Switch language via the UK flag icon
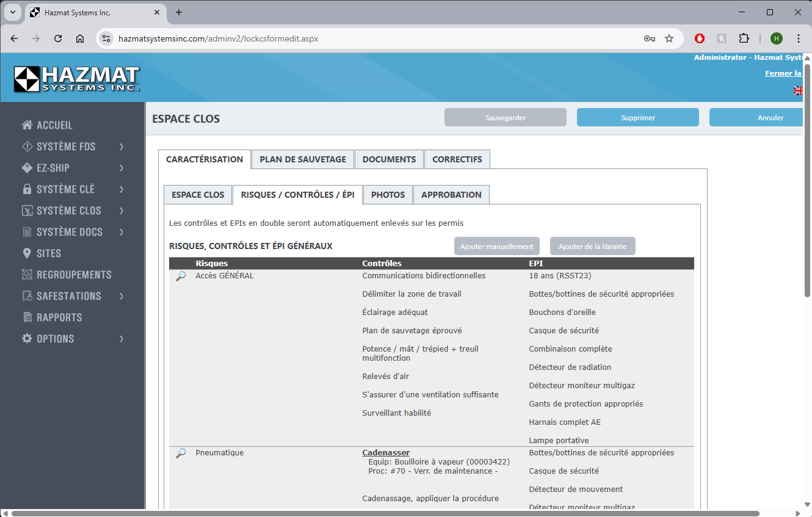 point(798,90)
